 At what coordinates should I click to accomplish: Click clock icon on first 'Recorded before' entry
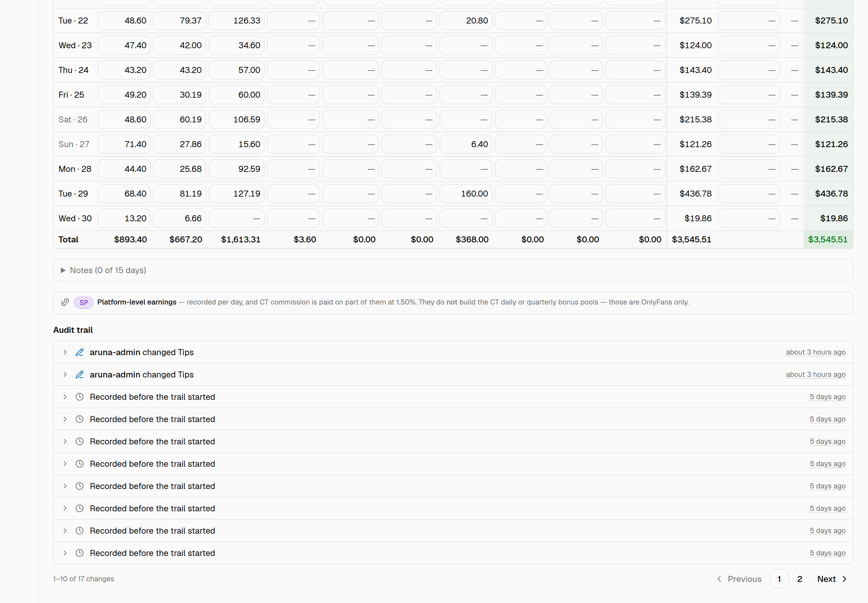[79, 397]
